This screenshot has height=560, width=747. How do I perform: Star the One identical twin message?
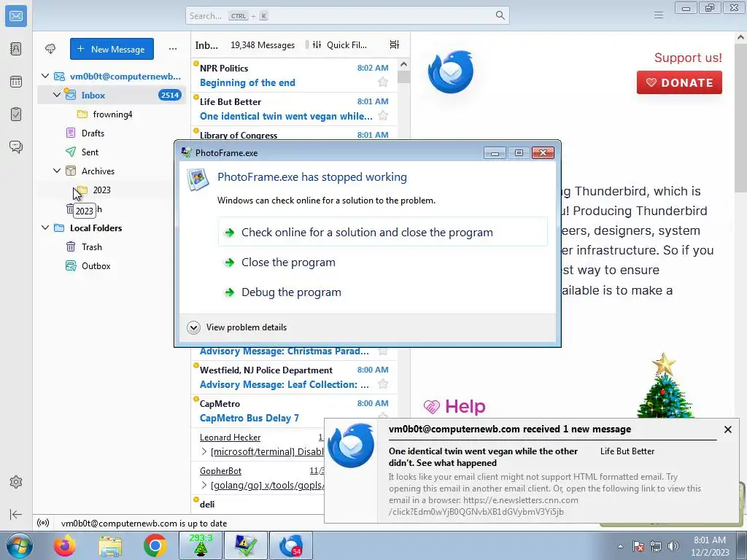point(382,115)
